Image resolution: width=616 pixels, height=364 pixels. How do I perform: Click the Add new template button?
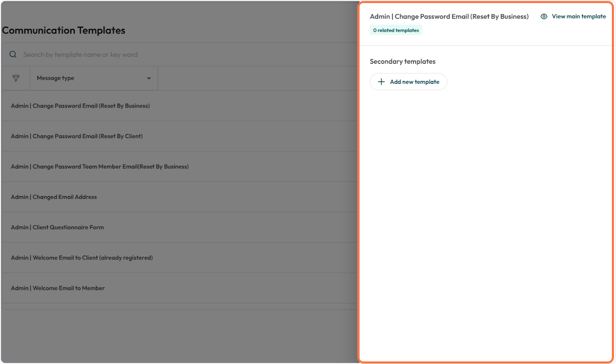[x=408, y=82]
